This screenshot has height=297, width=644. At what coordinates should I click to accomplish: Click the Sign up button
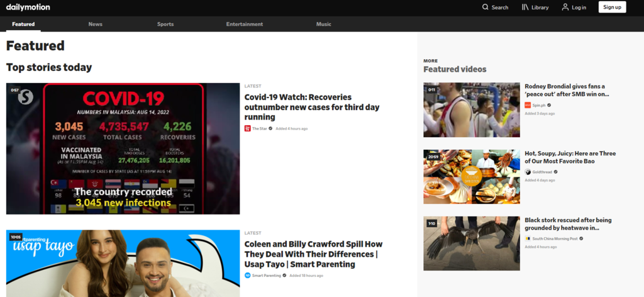(612, 7)
